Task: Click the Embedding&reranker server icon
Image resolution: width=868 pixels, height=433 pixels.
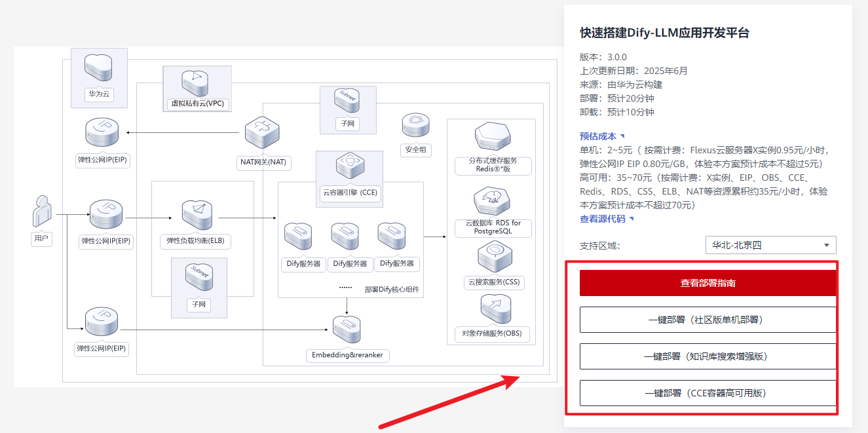Action: 347,329
